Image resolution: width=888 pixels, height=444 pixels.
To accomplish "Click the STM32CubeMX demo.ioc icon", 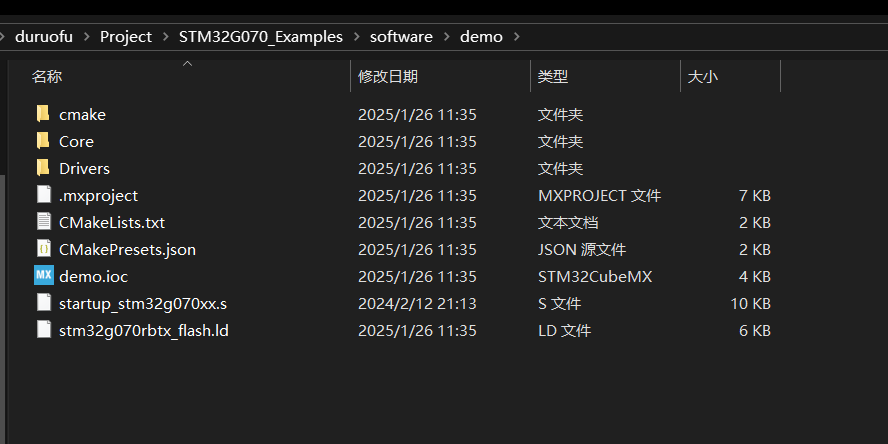I will (43, 276).
